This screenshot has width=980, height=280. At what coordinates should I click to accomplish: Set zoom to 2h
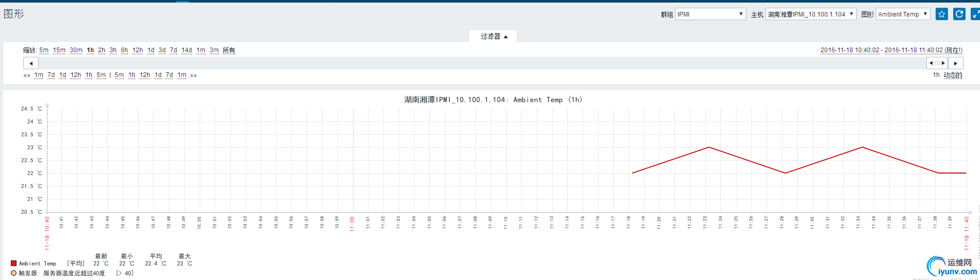pyautogui.click(x=102, y=50)
